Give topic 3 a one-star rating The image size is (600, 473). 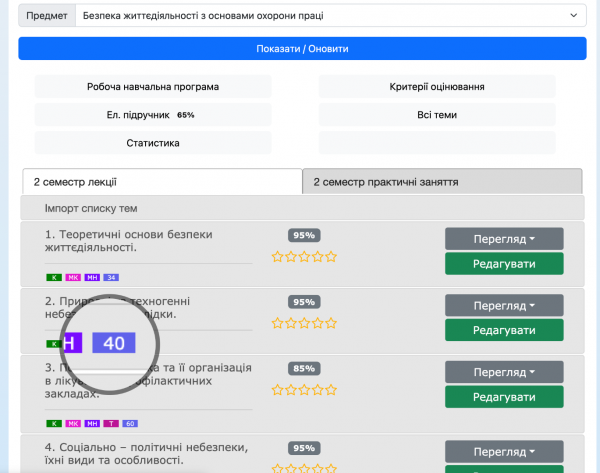click(277, 390)
